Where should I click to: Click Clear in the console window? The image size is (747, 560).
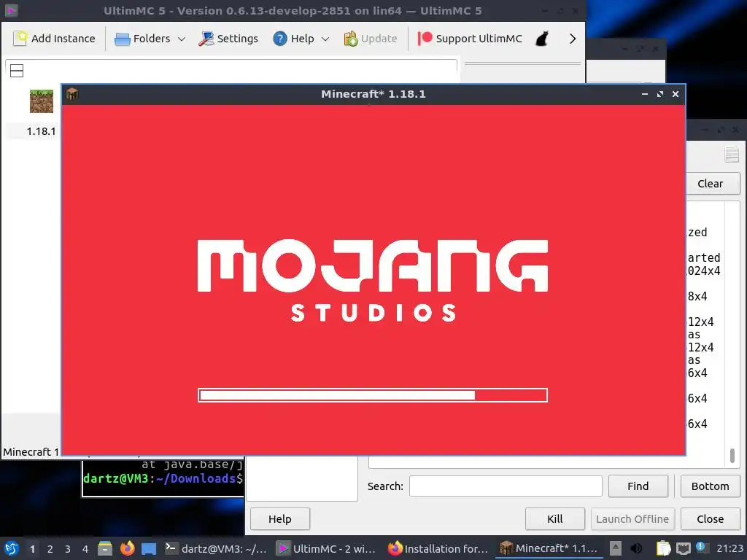click(x=711, y=184)
